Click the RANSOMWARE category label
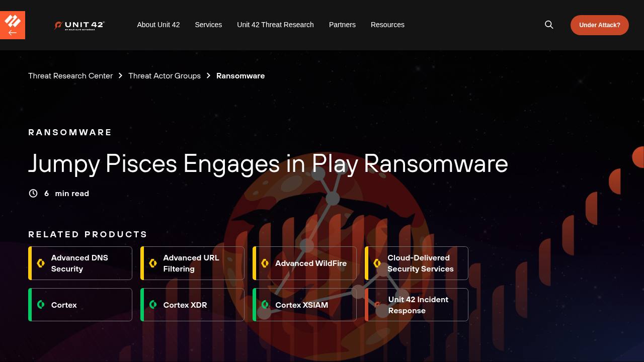 point(70,132)
